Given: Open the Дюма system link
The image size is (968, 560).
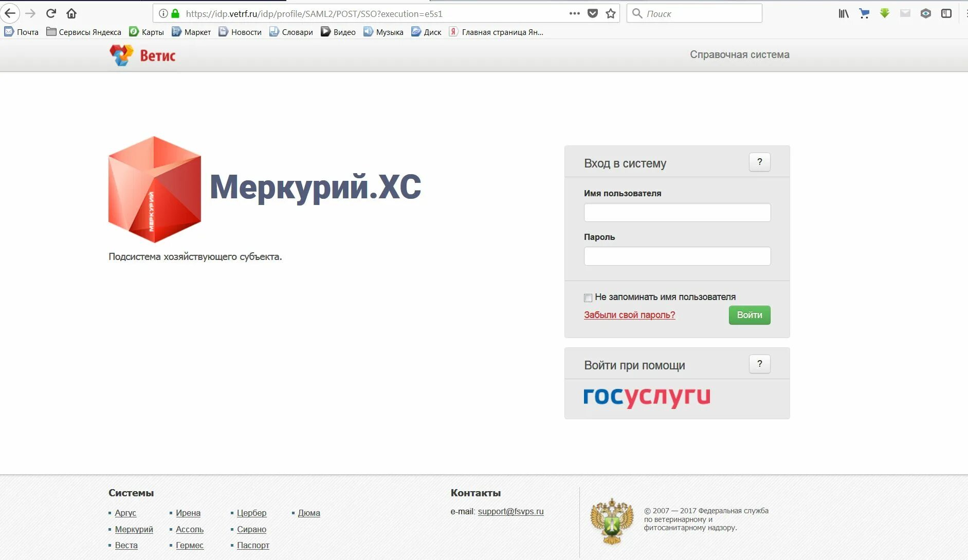Looking at the screenshot, I should [x=309, y=513].
